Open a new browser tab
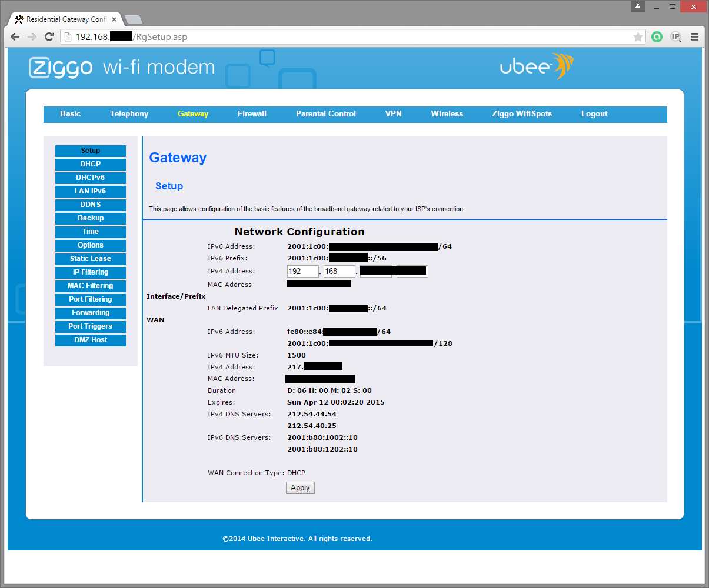 tap(134, 19)
